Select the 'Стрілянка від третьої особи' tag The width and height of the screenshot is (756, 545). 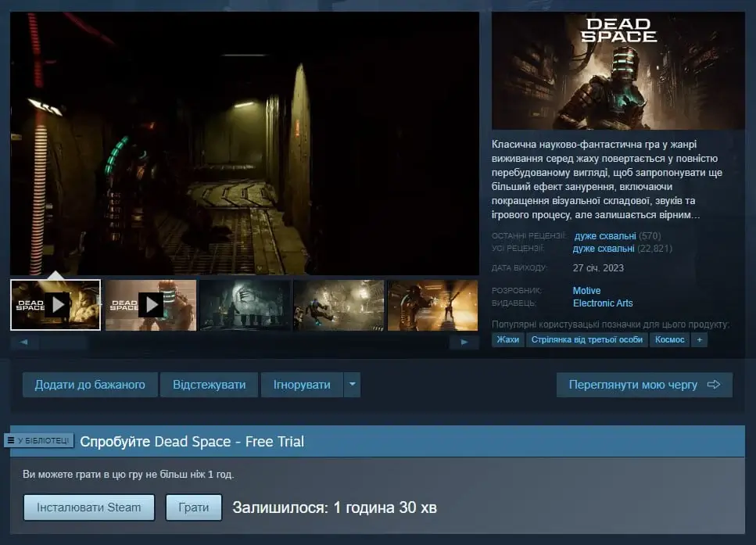pos(587,339)
